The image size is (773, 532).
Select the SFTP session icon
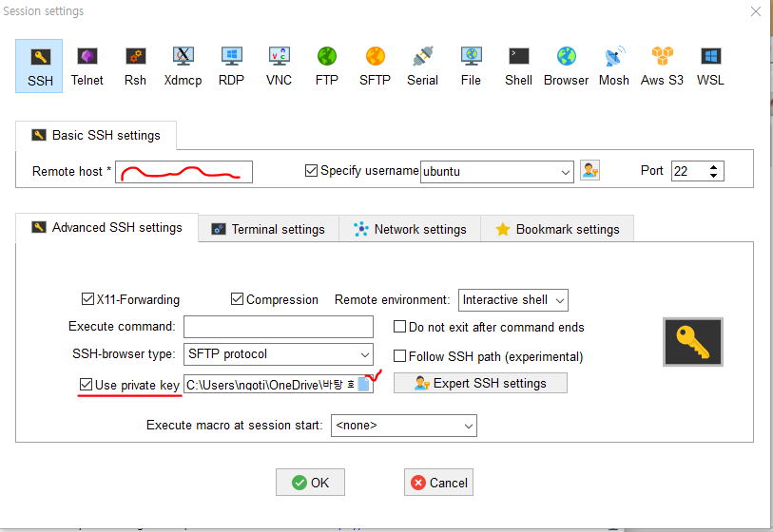(x=375, y=66)
